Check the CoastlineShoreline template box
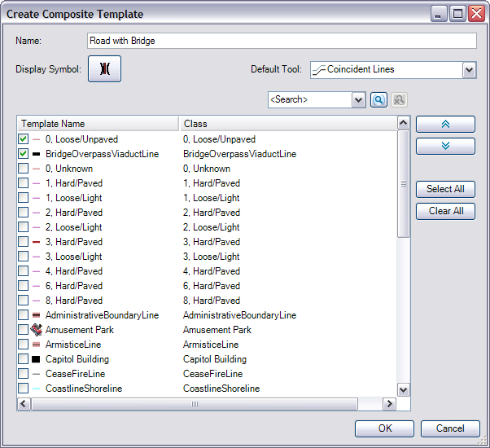 click(23, 389)
